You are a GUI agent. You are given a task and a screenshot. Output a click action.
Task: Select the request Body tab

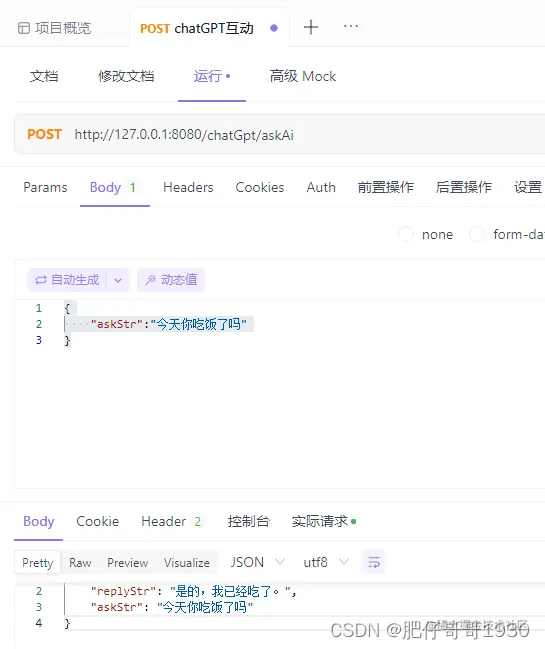click(113, 187)
